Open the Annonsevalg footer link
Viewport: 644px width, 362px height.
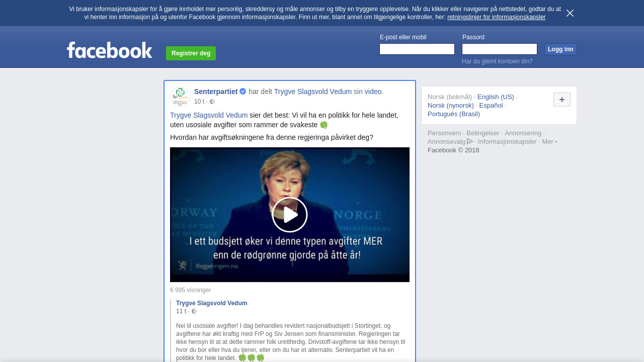pos(447,142)
